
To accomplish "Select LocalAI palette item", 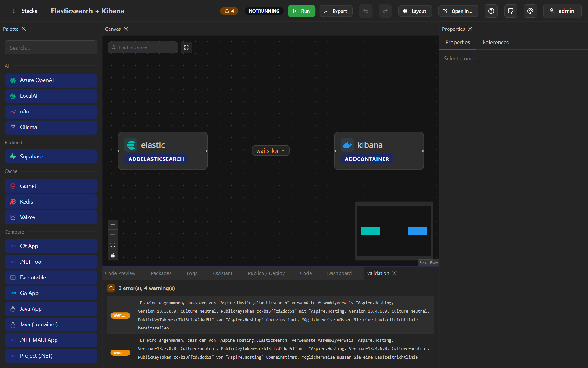I will (x=51, y=96).
